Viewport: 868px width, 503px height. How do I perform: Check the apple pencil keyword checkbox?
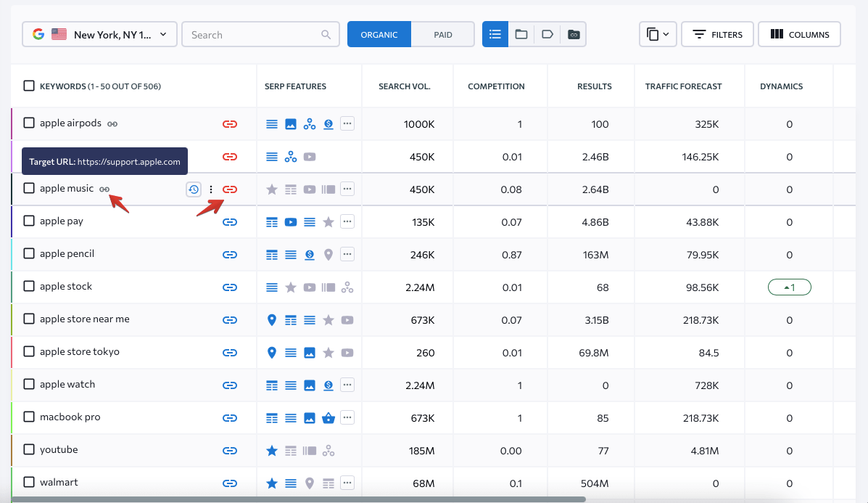[x=29, y=254]
